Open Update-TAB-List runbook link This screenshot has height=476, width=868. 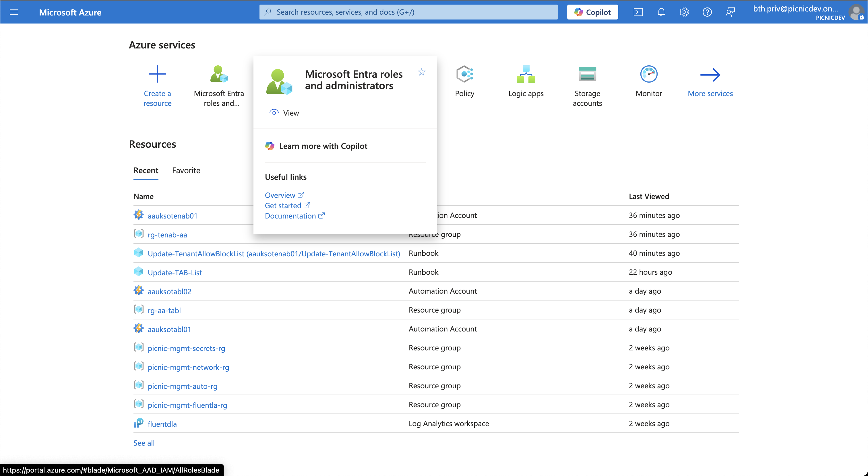175,272
